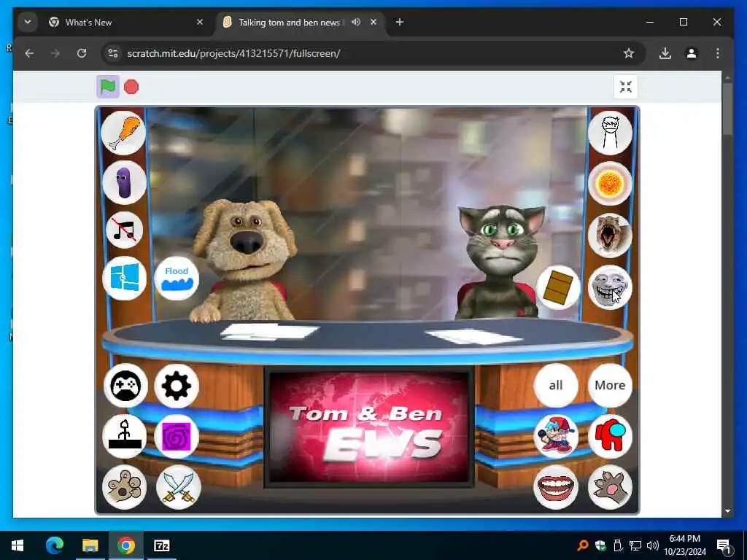Open the volume control in system tray
This screenshot has width=747, height=560.
(x=652, y=545)
